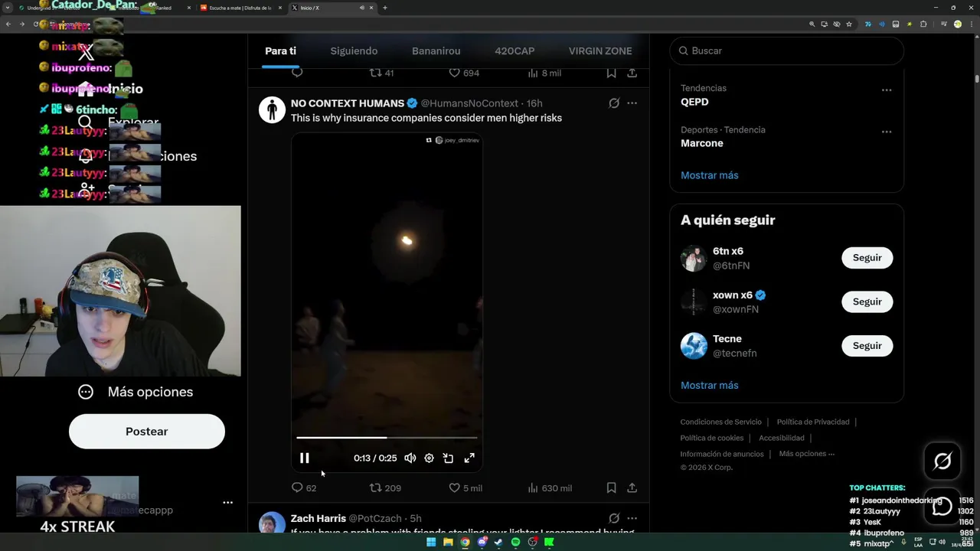Open the 6tn x6 suggested profile
980x551 pixels.
pos(727,251)
